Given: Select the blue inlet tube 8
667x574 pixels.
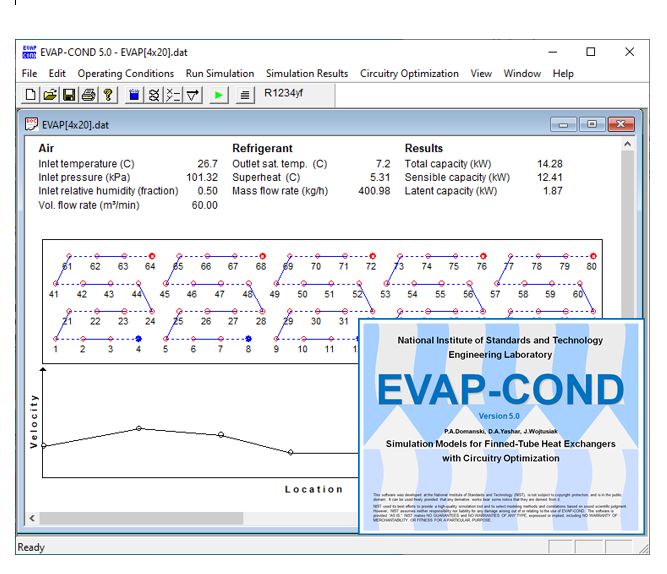Looking at the screenshot, I should pos(248,339).
